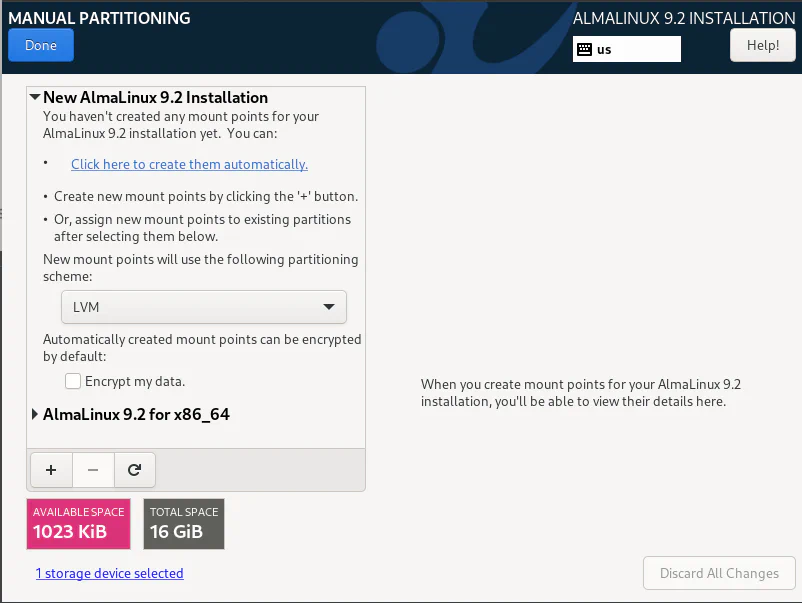Click the 'When you create mount points' message
This screenshot has width=802, height=603.
tap(581, 393)
